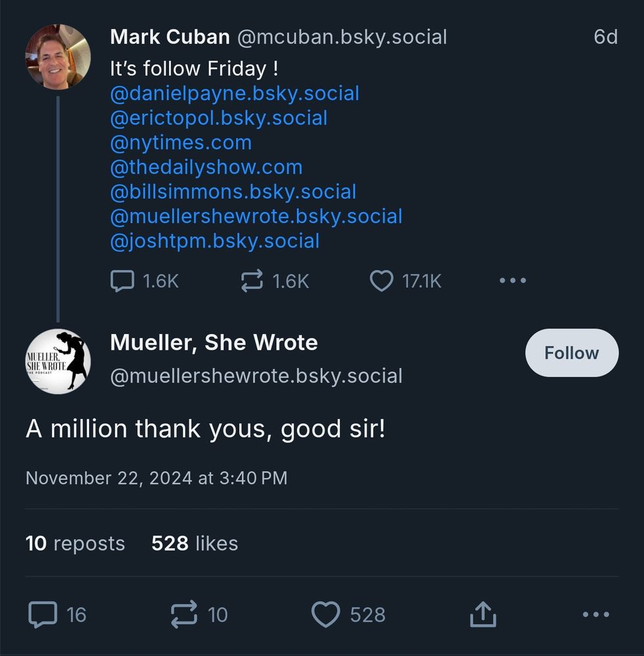Open the @billsimmons.bsky.social mention
644x656 pixels.
[233, 192]
